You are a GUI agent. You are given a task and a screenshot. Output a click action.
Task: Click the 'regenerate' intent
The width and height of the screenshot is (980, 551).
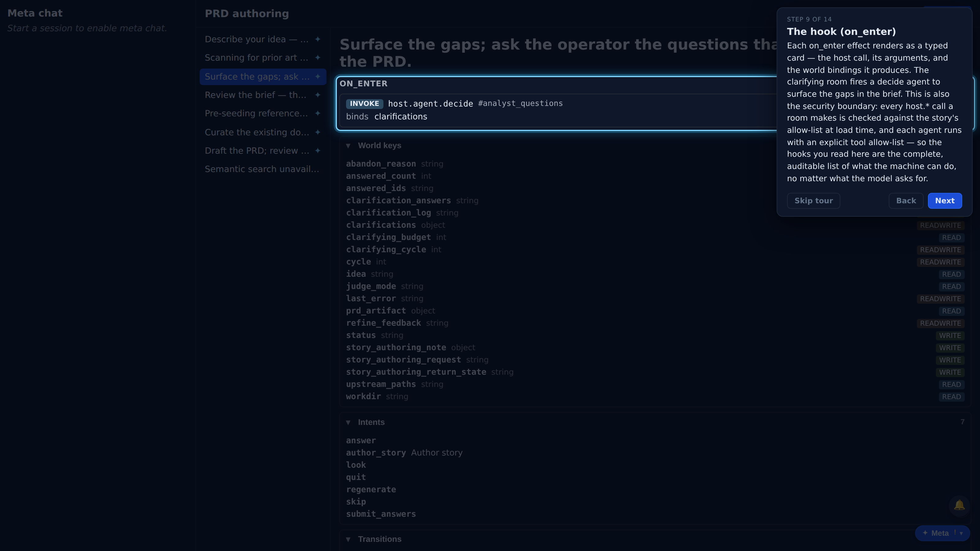371,490
